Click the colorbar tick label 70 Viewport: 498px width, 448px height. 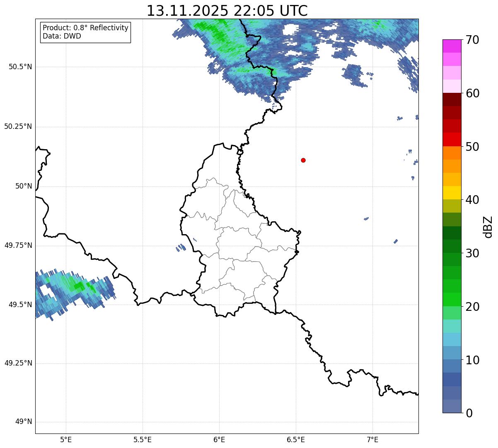click(x=472, y=40)
